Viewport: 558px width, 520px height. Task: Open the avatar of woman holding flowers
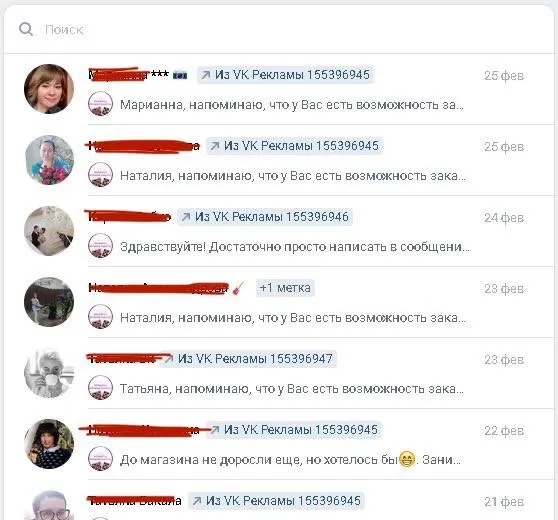pos(49,160)
